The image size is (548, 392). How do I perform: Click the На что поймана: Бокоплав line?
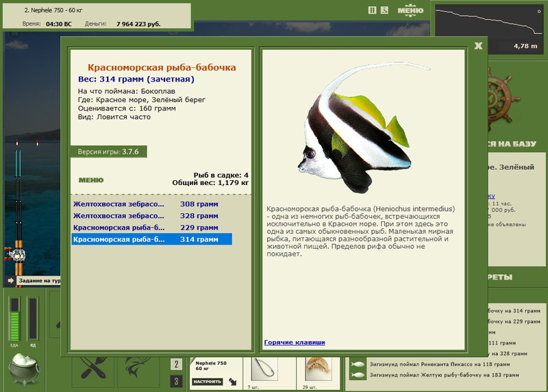pyautogui.click(x=127, y=91)
